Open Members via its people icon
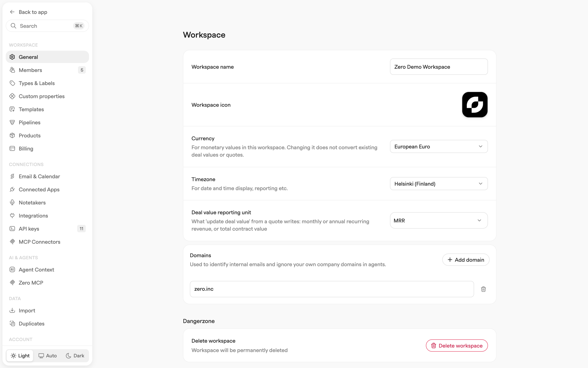This screenshot has width=588, height=368. tap(12, 70)
